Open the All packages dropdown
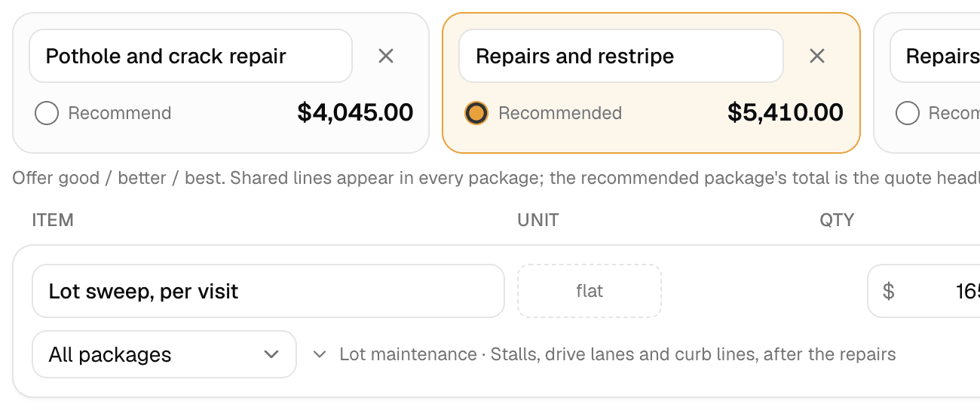 coord(164,354)
